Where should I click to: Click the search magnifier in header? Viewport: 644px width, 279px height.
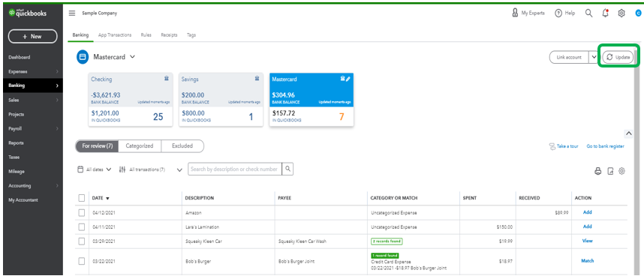point(589,13)
